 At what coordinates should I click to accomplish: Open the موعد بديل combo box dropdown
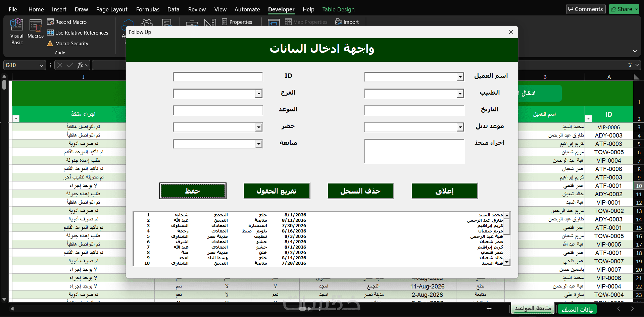point(460,127)
